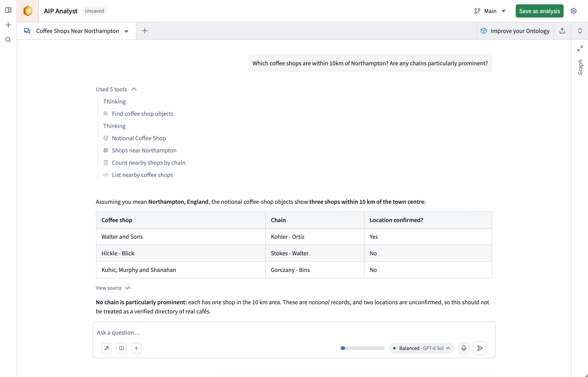Open search from the left sidebar

[8, 40]
